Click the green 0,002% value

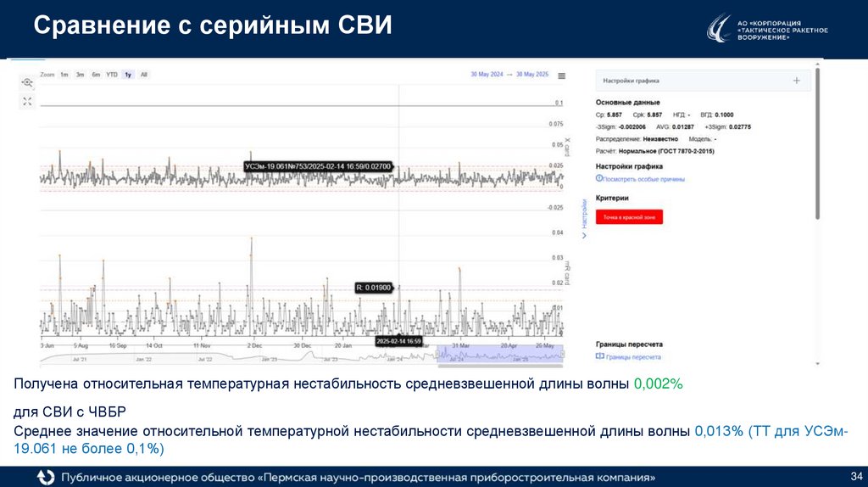point(658,383)
